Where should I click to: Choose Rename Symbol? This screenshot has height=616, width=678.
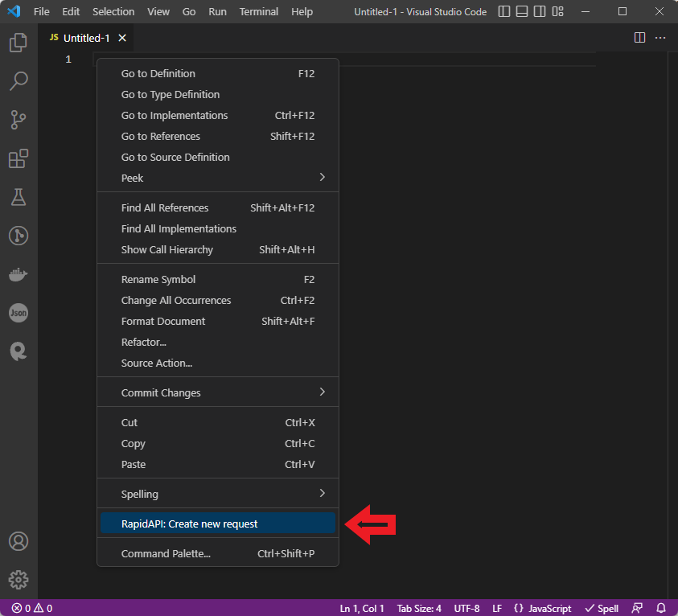(x=218, y=279)
